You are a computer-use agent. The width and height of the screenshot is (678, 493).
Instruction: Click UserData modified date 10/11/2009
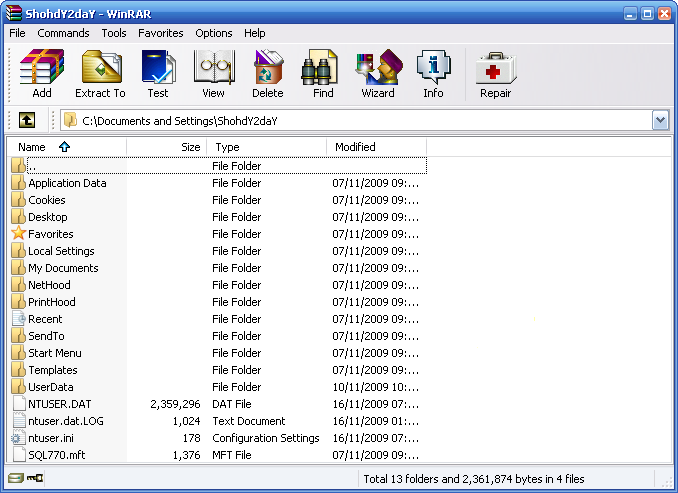(x=375, y=387)
